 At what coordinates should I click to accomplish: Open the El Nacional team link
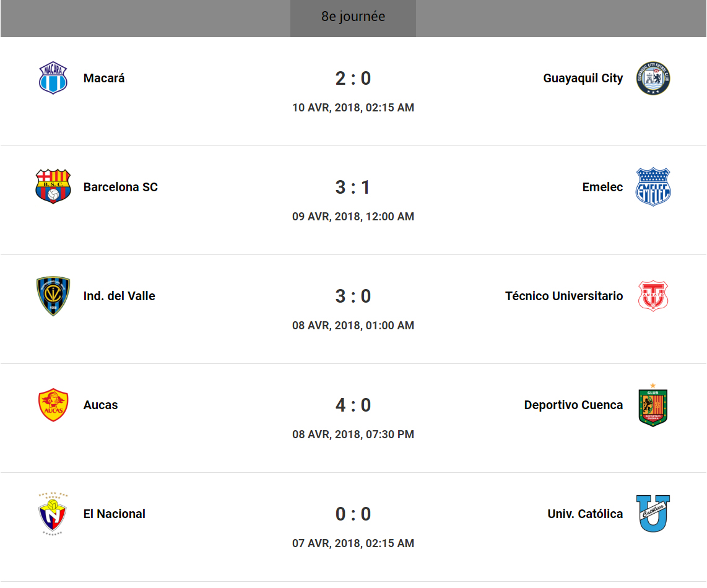[x=115, y=514]
